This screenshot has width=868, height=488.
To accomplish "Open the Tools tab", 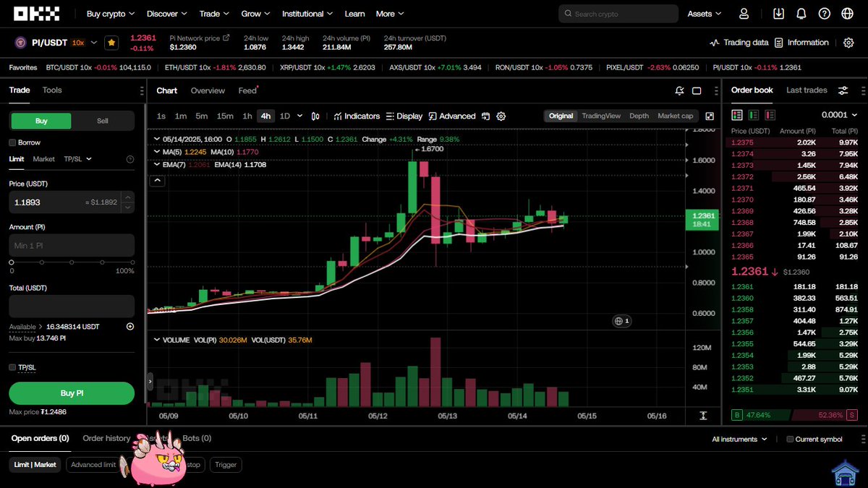I will (x=52, y=90).
